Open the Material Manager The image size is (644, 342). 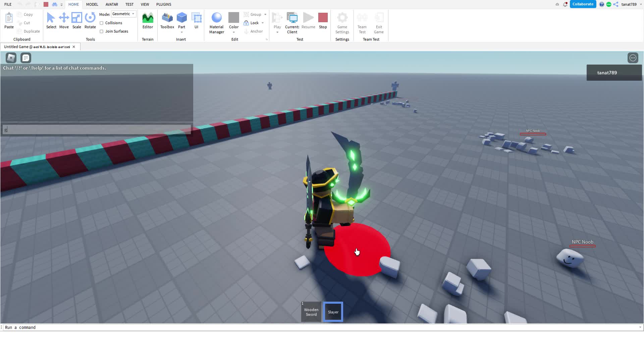(x=216, y=22)
